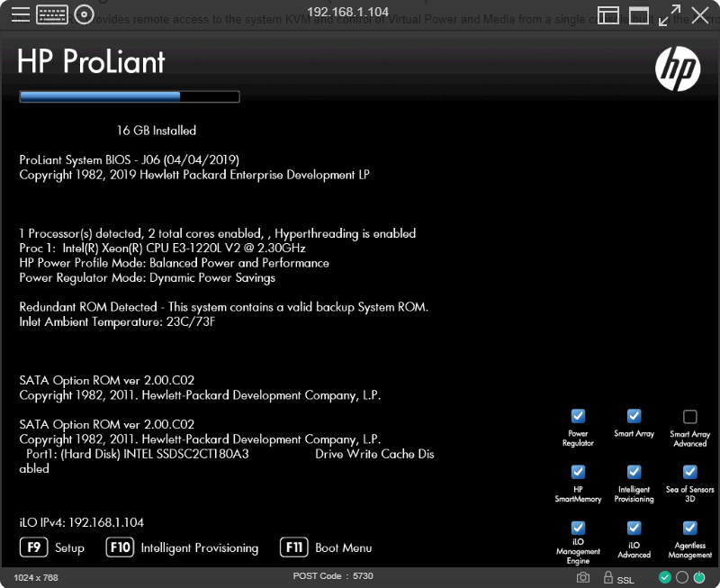
Task: Click the green power button icon
Action: coord(699,577)
